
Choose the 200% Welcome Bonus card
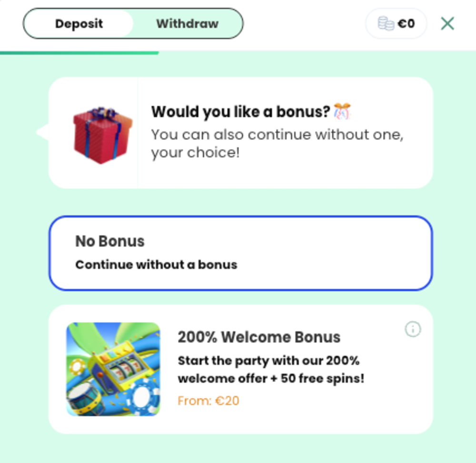(x=241, y=369)
